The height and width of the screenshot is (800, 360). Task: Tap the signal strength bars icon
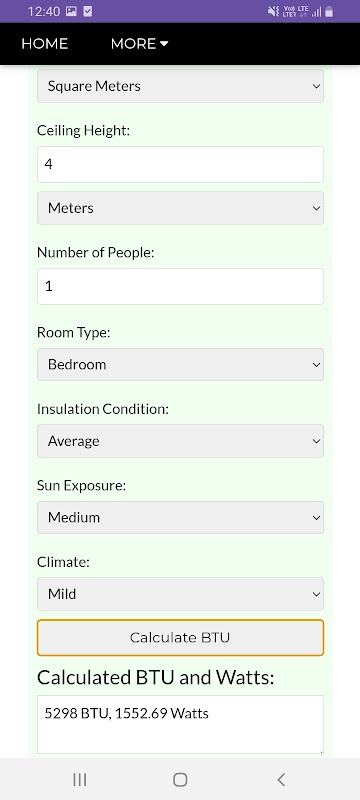[317, 12]
